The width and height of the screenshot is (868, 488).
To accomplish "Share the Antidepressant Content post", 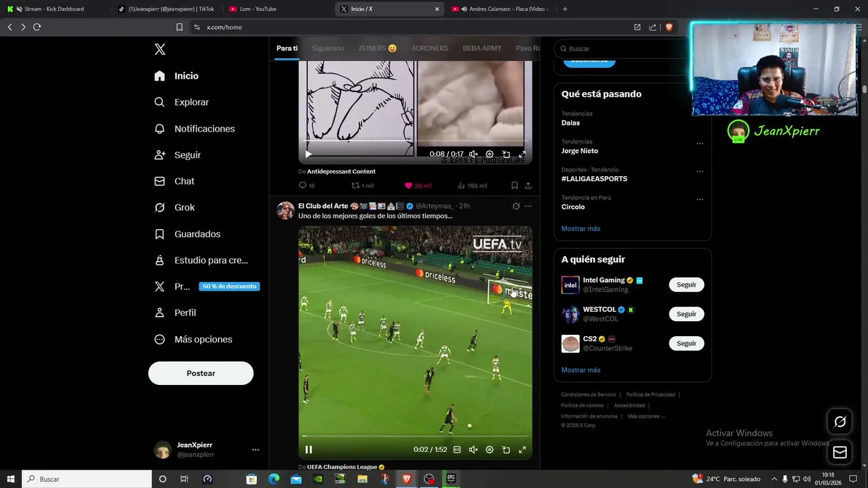I will [x=528, y=186].
